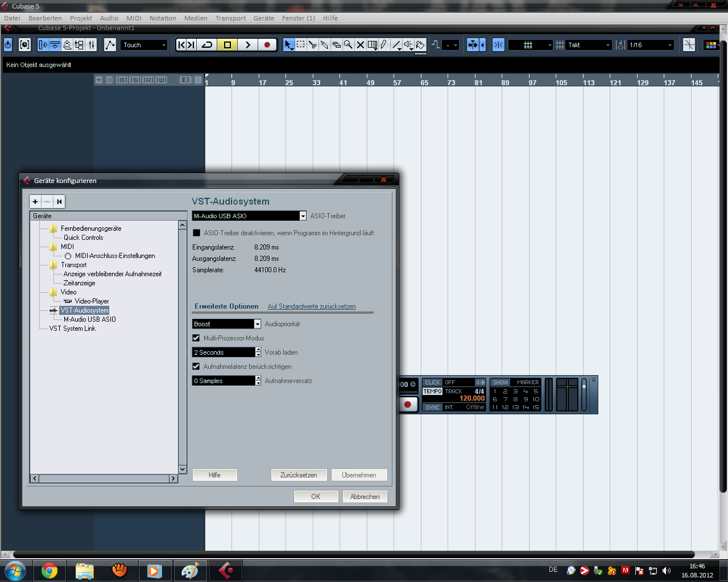Open the Boost audio priority dropdown
Image resolution: width=728 pixels, height=582 pixels.
coord(226,324)
